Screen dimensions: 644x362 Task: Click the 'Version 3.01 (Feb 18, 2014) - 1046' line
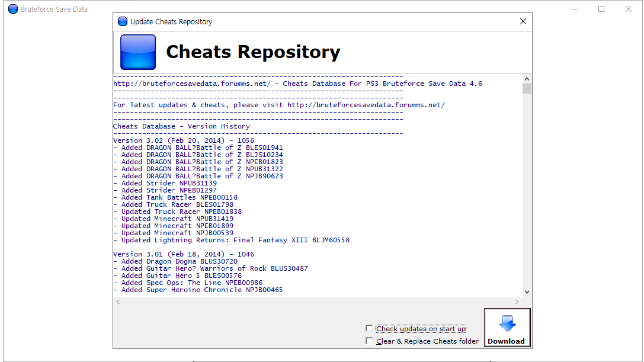[184, 254]
